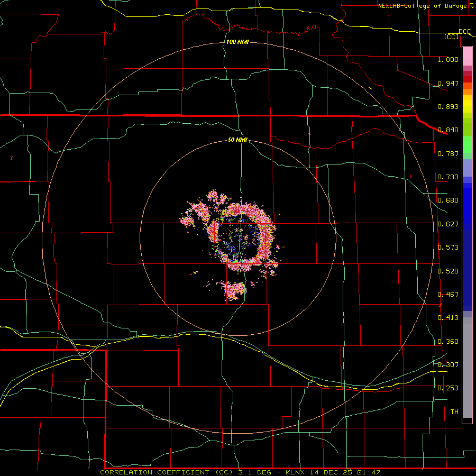Click the 0.893 color scale value
This screenshot has width=476, height=476.
(x=448, y=106)
